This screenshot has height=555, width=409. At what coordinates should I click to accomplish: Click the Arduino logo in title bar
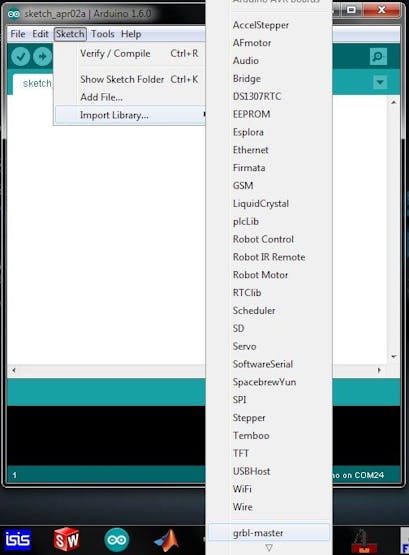tap(14, 14)
